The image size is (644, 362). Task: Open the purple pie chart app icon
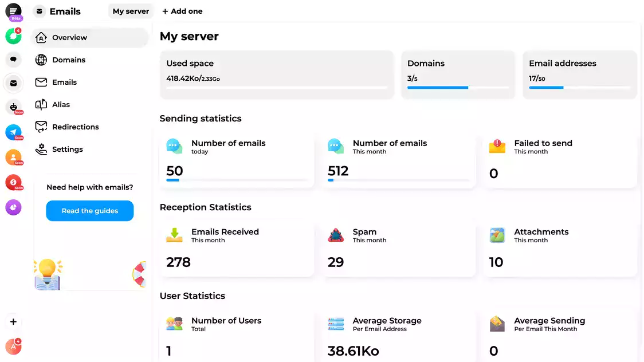pos(13,208)
